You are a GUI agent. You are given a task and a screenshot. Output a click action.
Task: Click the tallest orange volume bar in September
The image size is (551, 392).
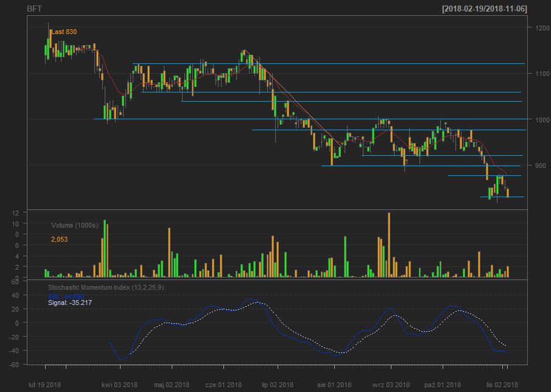pos(389,245)
